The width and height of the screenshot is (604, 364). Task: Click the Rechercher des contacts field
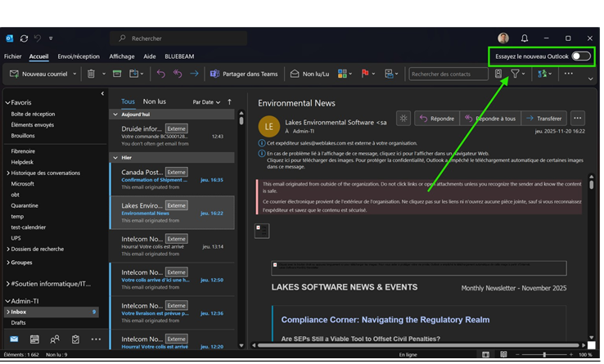448,74
